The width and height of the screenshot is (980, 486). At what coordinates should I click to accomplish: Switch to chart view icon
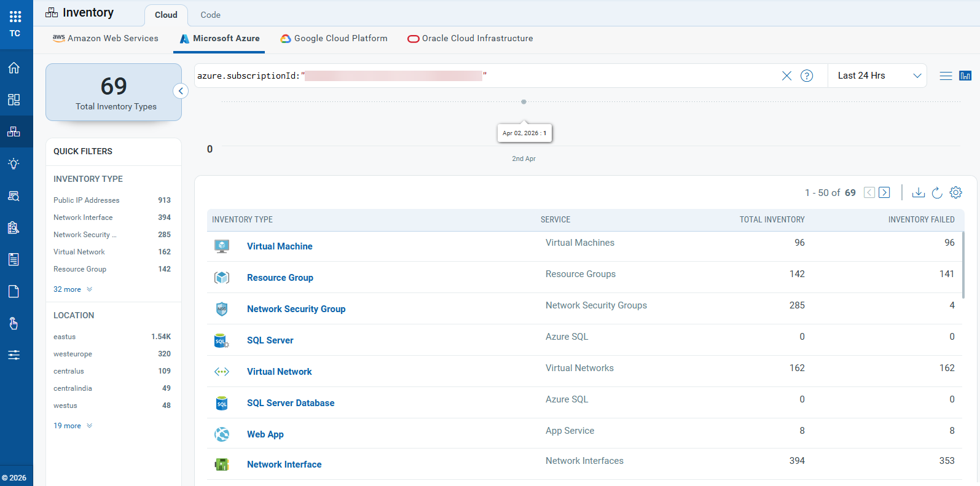[965, 76]
